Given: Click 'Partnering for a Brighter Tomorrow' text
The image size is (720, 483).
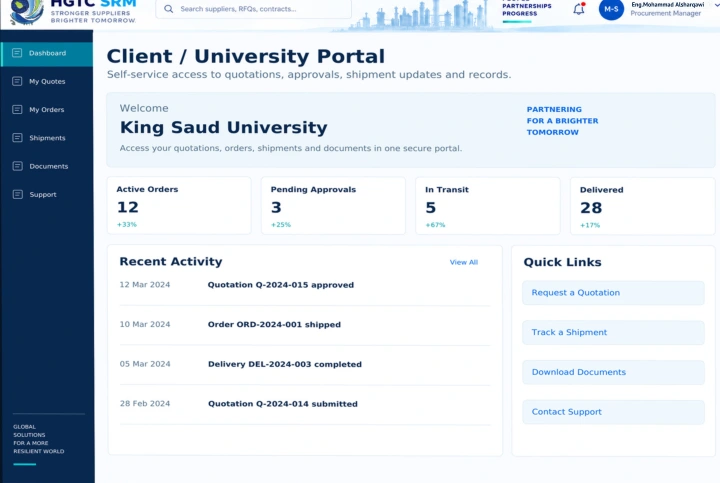Looking at the screenshot, I should tap(562, 121).
